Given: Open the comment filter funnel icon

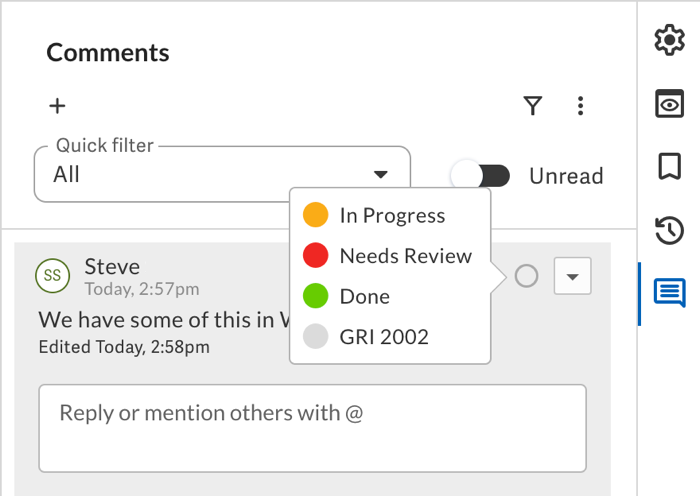Looking at the screenshot, I should pos(533,106).
